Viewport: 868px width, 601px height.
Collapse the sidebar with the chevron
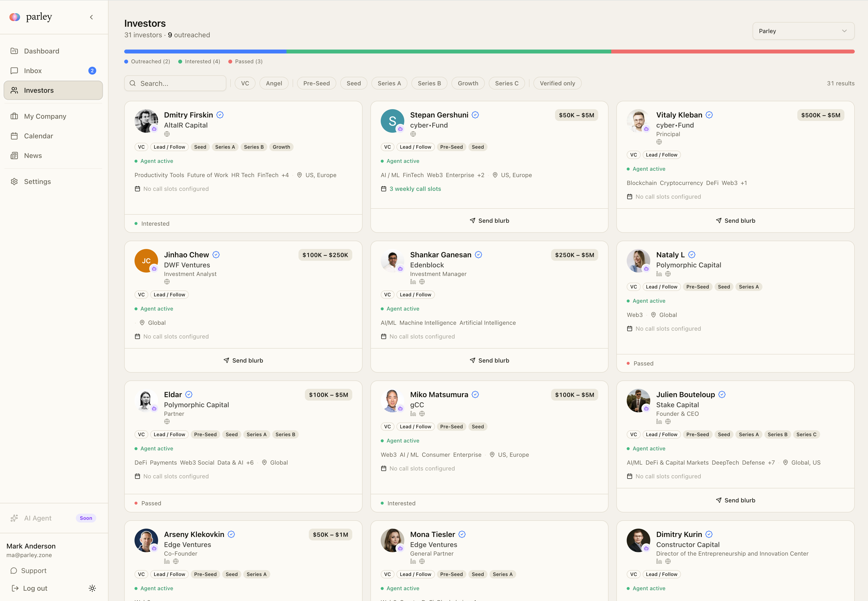pyautogui.click(x=92, y=17)
